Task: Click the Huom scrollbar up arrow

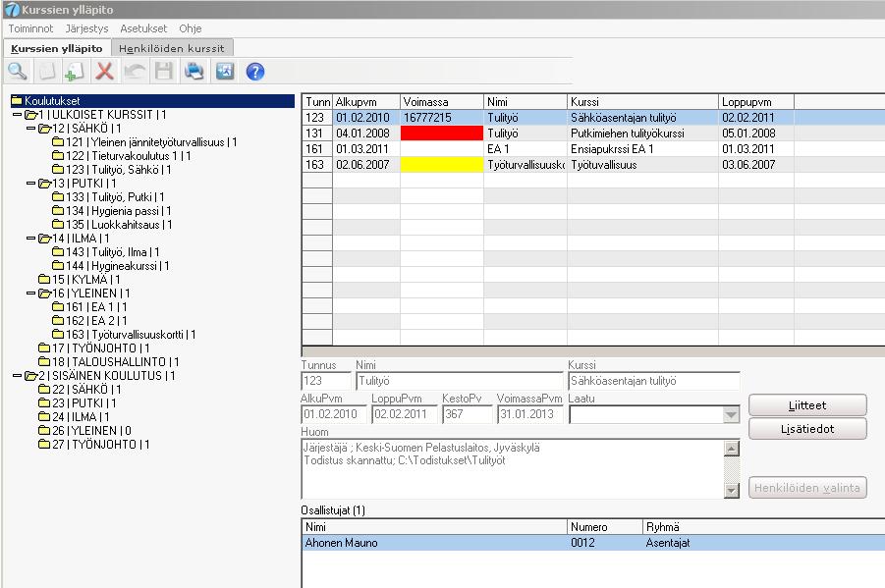Action: pos(732,449)
